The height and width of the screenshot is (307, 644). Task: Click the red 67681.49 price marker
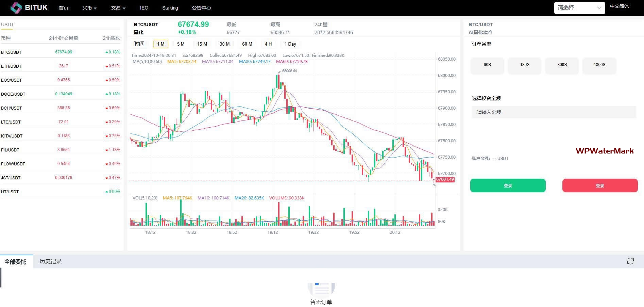tap(445, 179)
